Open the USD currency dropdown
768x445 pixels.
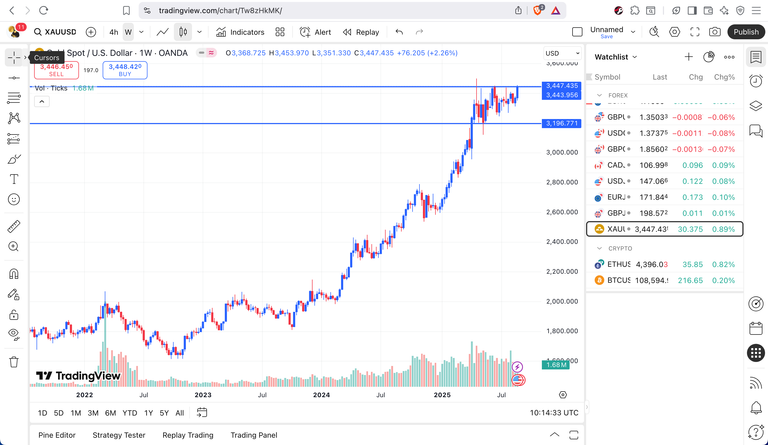tap(562, 53)
